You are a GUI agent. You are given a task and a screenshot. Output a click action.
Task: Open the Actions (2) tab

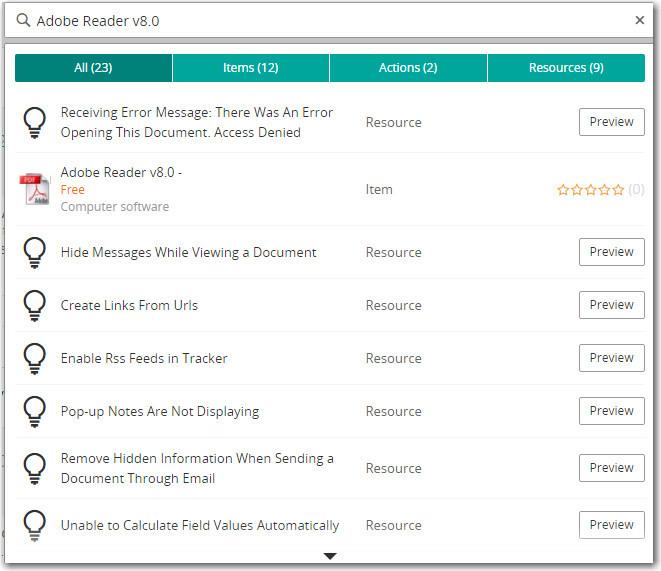[408, 68]
